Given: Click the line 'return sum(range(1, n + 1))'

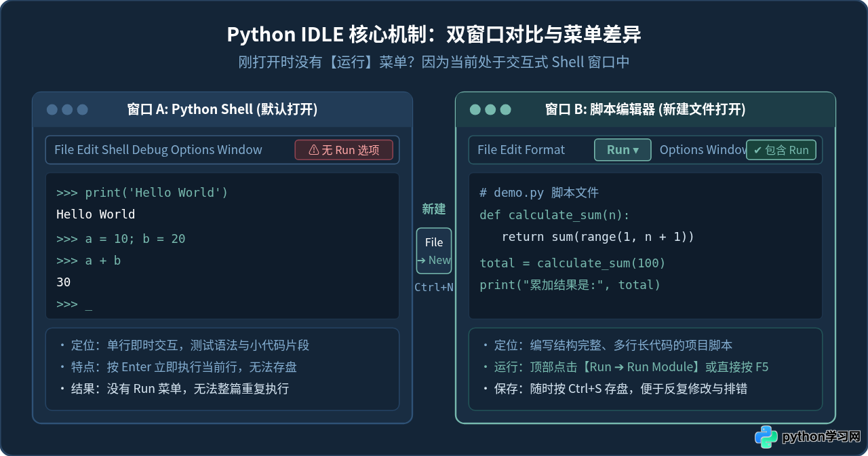Looking at the screenshot, I should click(x=598, y=237).
